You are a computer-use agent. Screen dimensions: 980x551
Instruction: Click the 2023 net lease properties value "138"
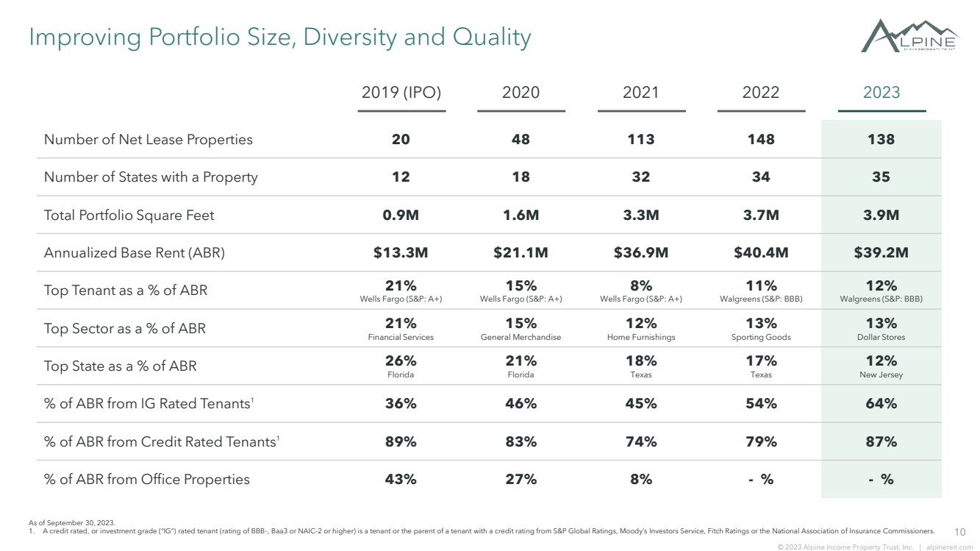point(881,139)
